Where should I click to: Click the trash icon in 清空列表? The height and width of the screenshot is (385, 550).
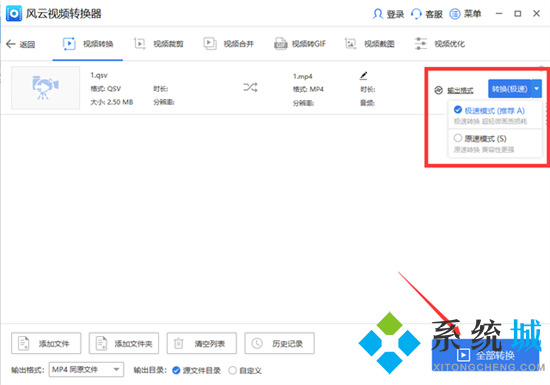179,343
